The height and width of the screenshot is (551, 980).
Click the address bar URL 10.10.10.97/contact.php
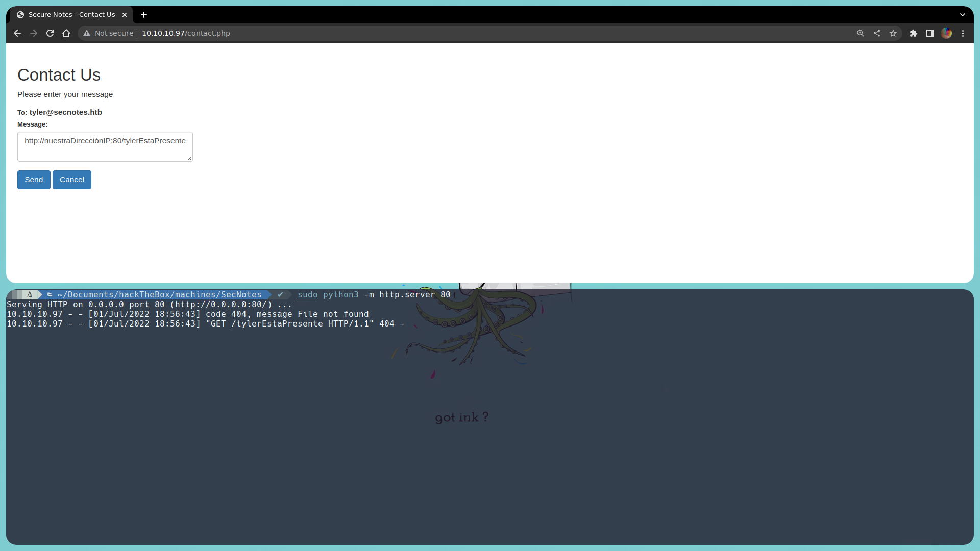186,33
